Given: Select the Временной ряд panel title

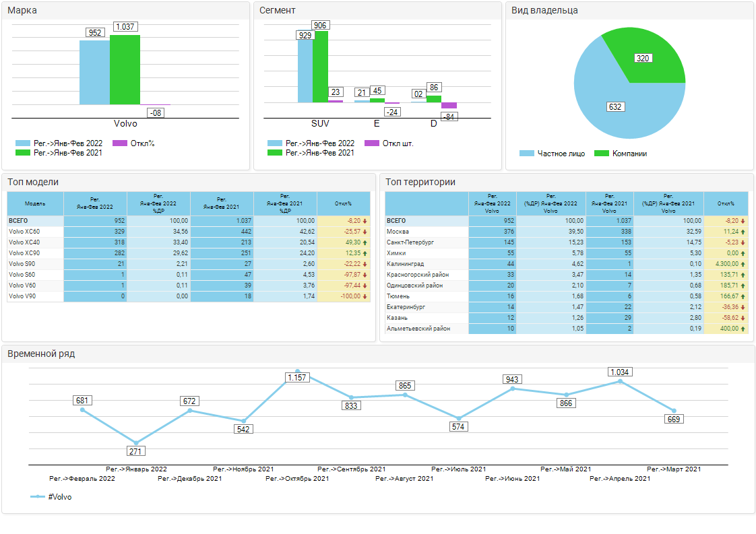Looking at the screenshot, I should pos(41,354).
